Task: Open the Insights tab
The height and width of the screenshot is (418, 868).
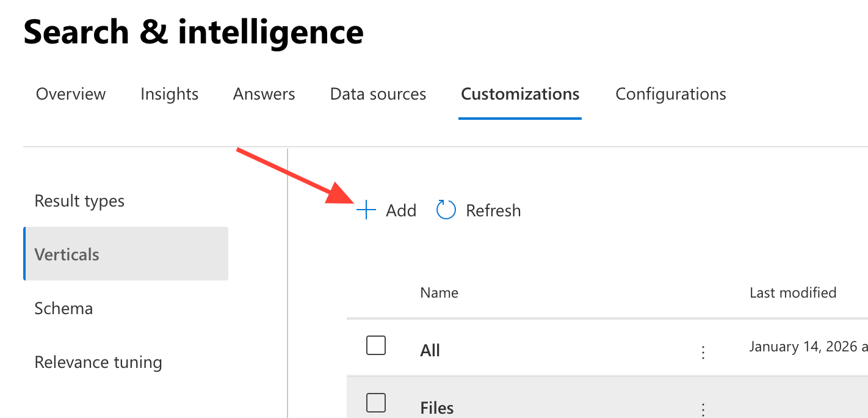Action: pyautogui.click(x=169, y=94)
